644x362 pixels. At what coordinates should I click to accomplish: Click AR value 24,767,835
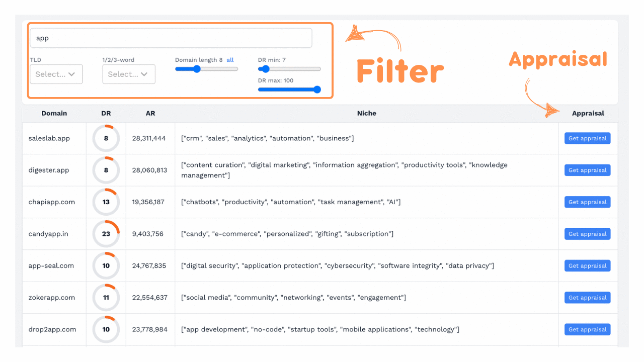click(x=149, y=265)
